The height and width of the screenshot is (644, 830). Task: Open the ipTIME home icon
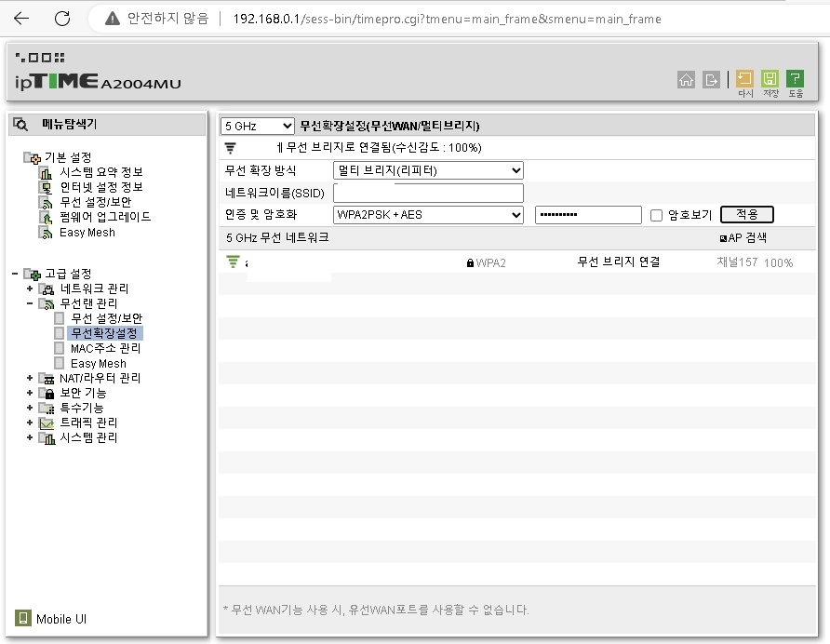pos(686,79)
